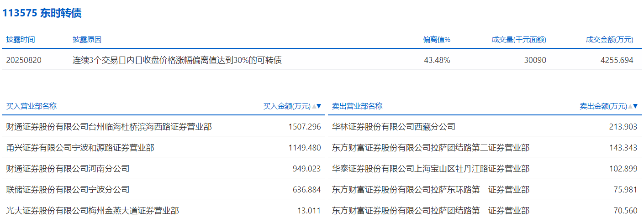Viewport: 644px width, 223px height.
Task: Select the 买入营业部名称 column header
Action: click(x=32, y=106)
